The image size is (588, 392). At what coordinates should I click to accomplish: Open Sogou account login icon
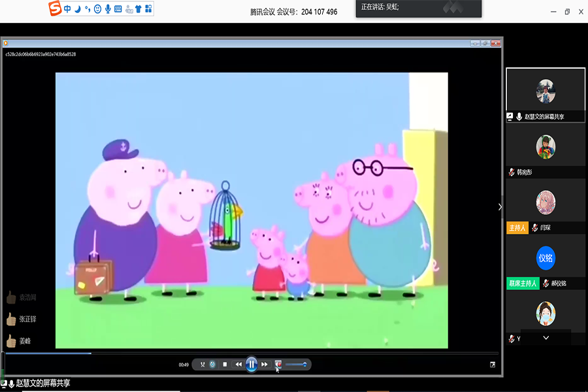(129, 9)
